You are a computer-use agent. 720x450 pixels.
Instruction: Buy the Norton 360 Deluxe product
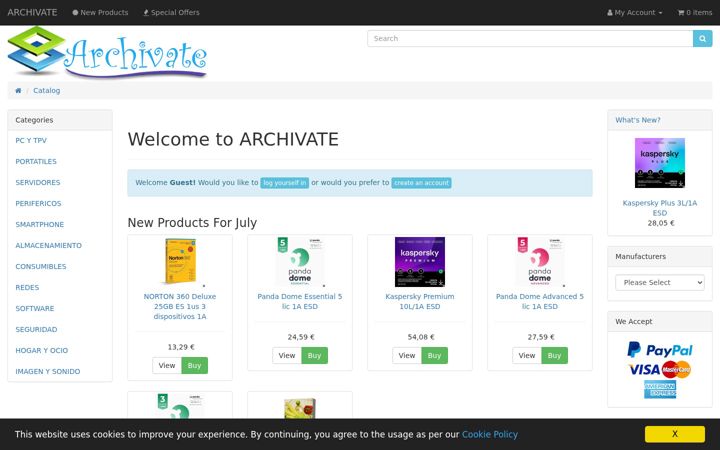coord(194,366)
